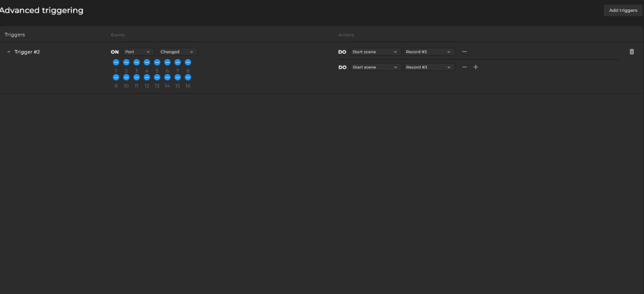Open second action's Start scene dropdown
Viewport: 644px width, 294px height.
coord(375,67)
